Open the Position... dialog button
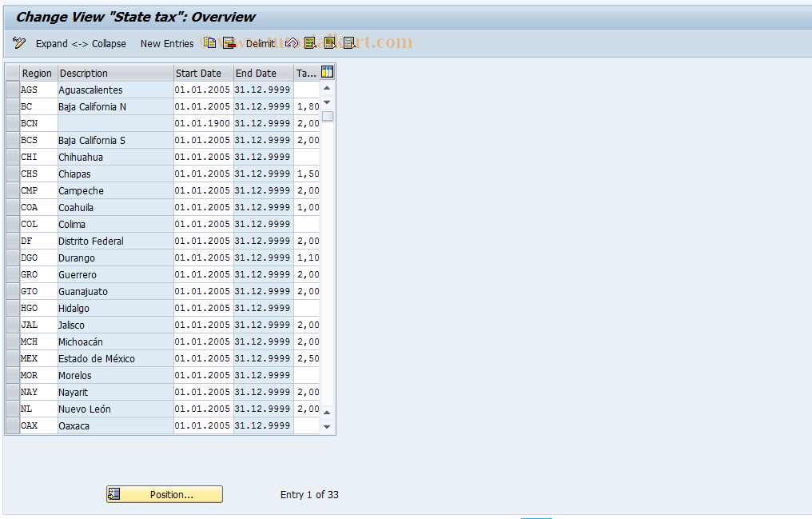 tap(165, 494)
